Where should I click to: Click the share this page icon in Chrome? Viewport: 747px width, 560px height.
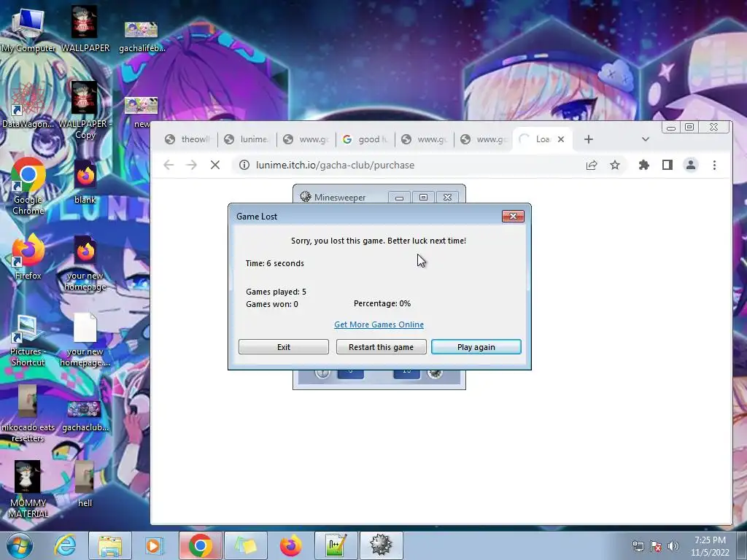click(x=591, y=165)
